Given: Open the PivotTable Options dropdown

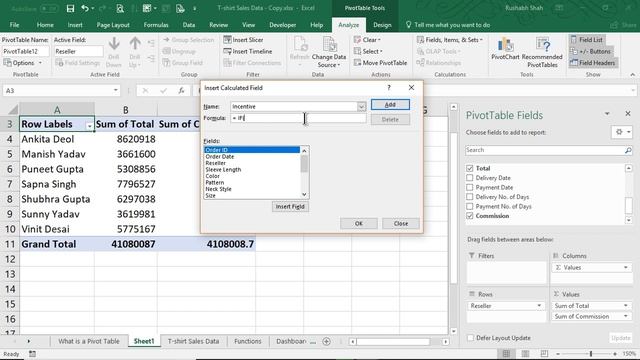Looking at the screenshot, I should (x=22, y=63).
